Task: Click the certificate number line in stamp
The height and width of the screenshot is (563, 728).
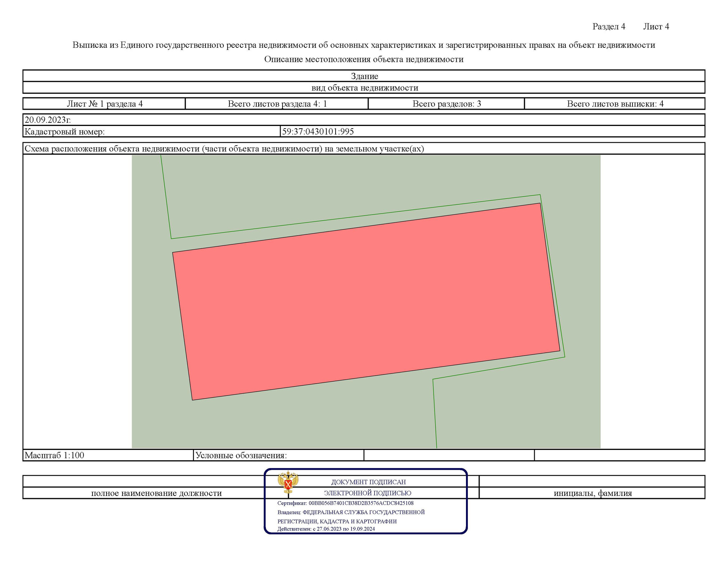Action: tap(345, 503)
